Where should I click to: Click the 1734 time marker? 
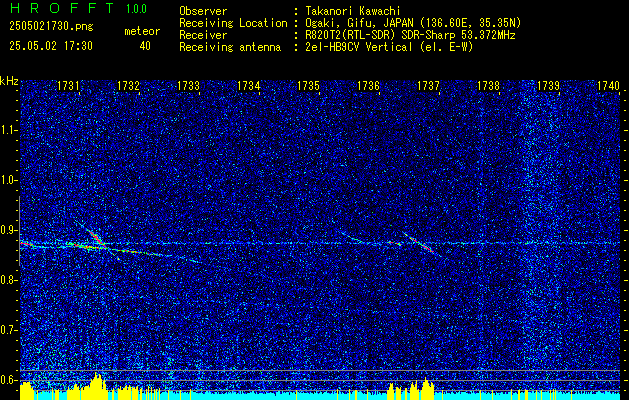249,86
